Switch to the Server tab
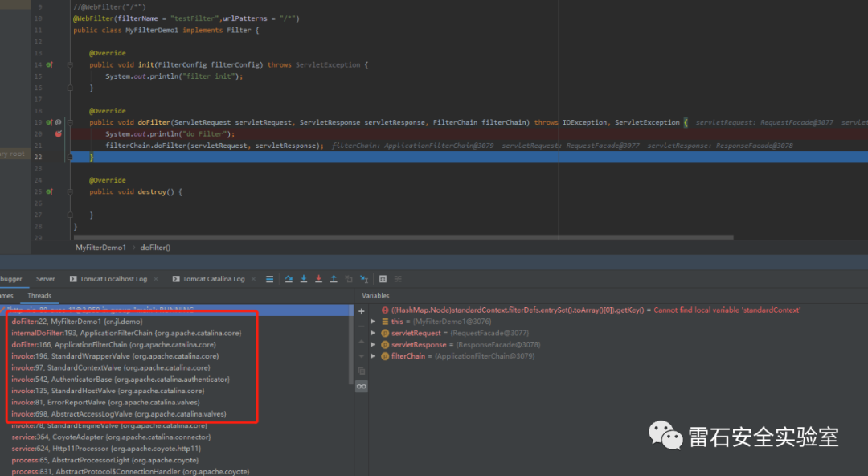 click(45, 279)
